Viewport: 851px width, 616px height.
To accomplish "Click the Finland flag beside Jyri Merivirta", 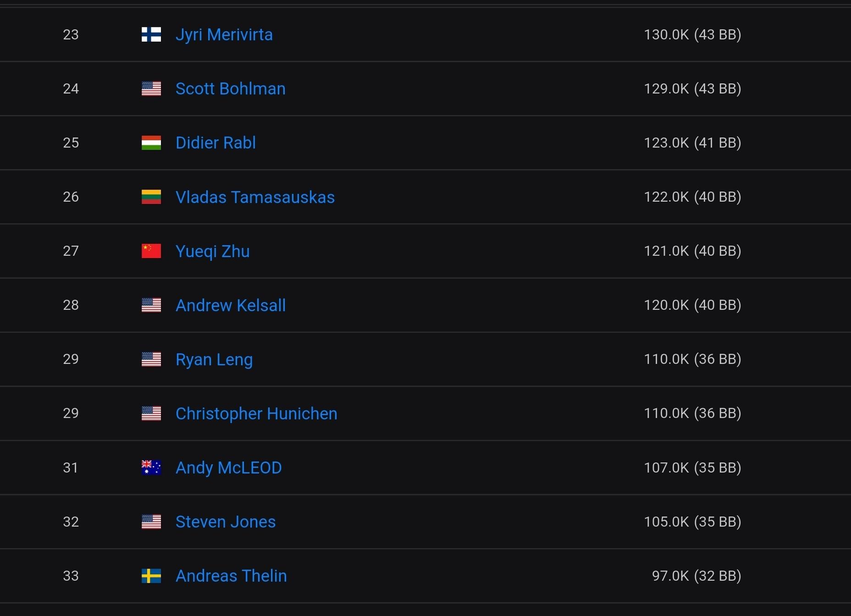I will coord(151,34).
